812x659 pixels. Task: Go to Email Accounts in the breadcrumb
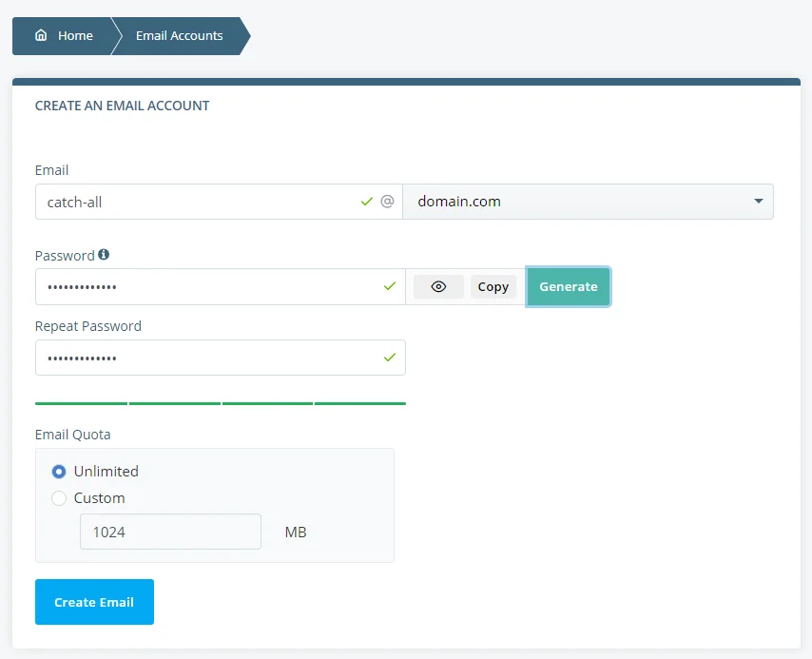(x=179, y=36)
